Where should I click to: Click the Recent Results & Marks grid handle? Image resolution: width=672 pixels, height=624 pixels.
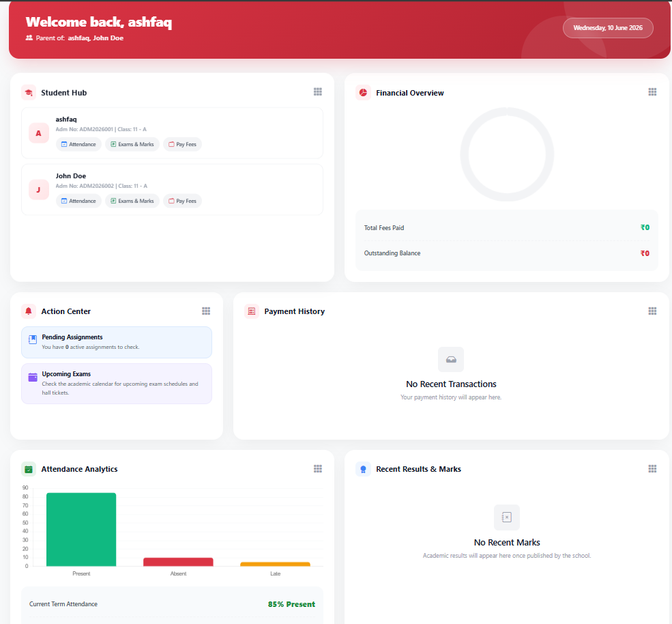[652, 469]
